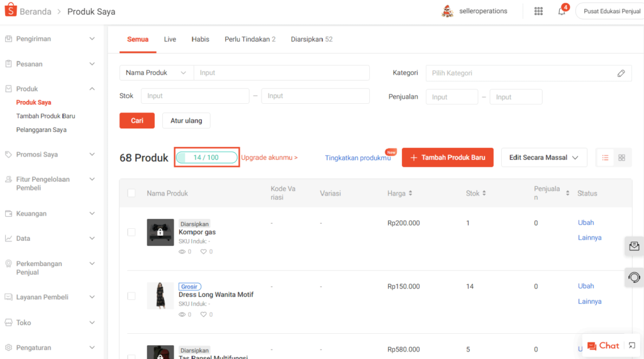
Task: Click the product name Input field
Action: (282, 73)
